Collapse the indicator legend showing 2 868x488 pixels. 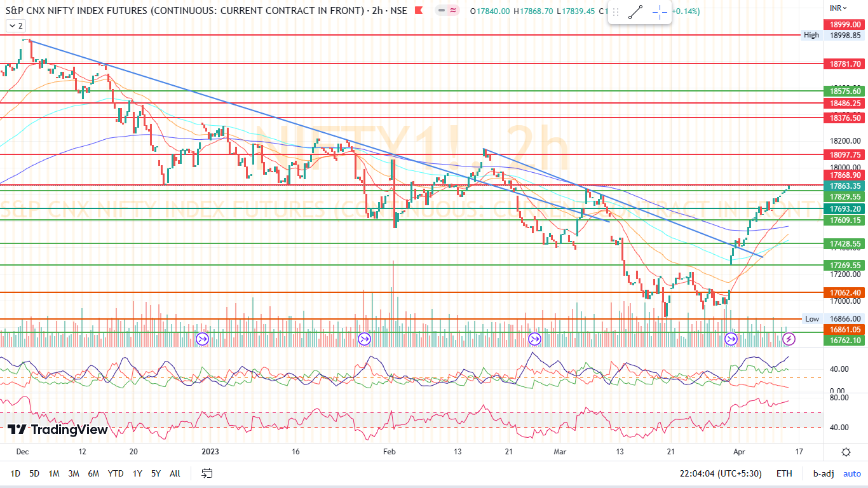click(x=16, y=25)
